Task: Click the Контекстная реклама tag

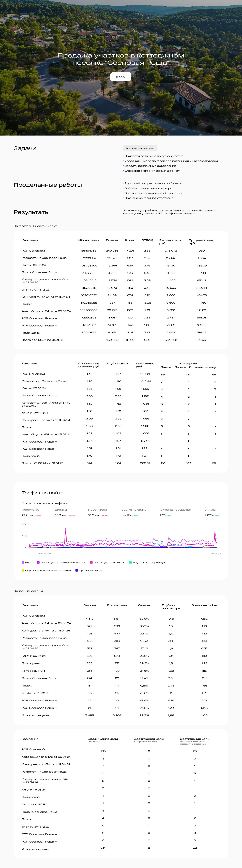Action: point(140,148)
